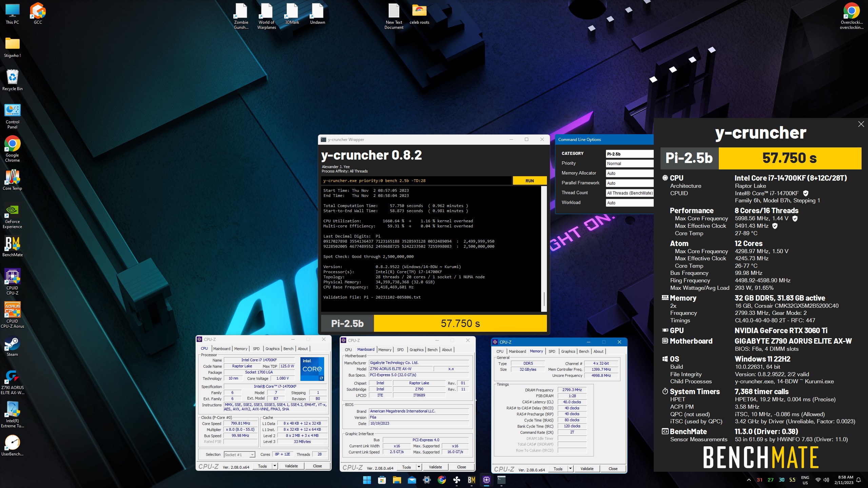Close the BenchMate result panel
Image resolution: width=868 pixels, height=488 pixels.
coord(861,124)
